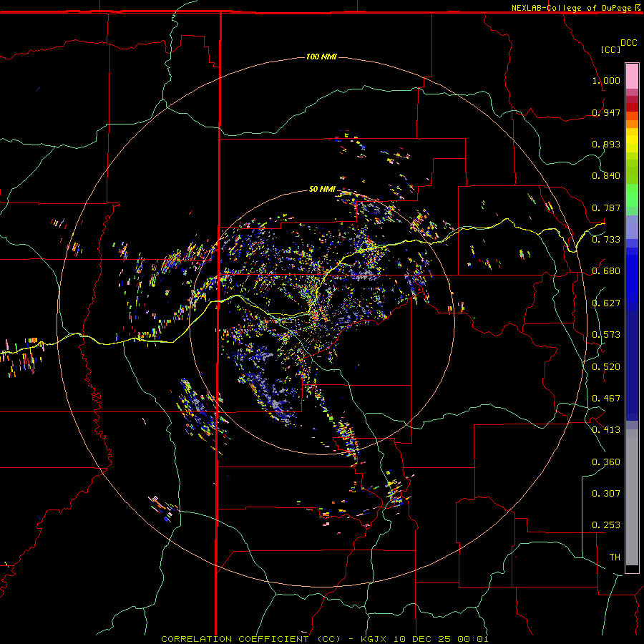
Task: Click the [CC] legend unit label
Action: pos(610,49)
